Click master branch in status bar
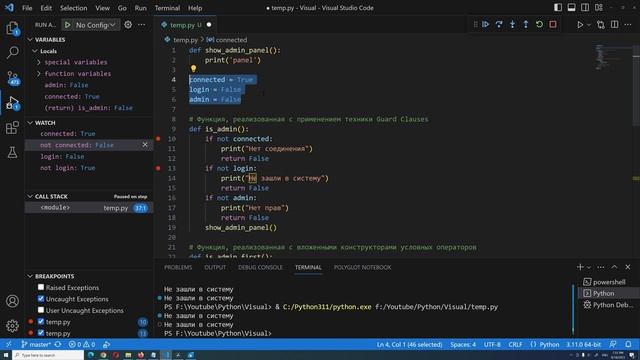The width and height of the screenshot is (640, 360). (36, 344)
